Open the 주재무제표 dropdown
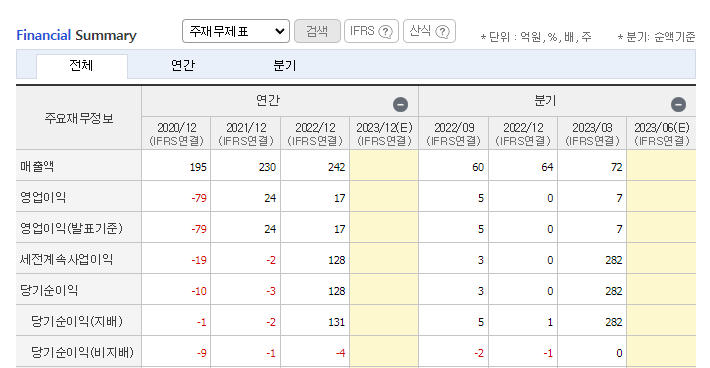 [x=235, y=31]
